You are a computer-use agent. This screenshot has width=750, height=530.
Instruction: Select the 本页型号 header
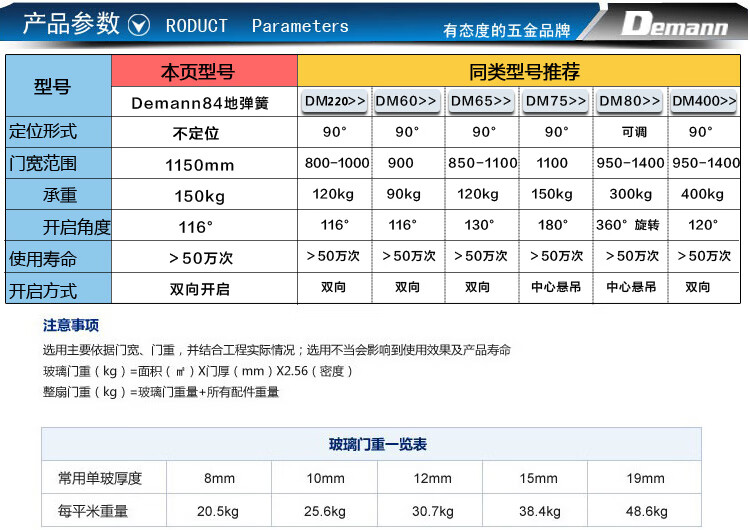[x=204, y=71]
